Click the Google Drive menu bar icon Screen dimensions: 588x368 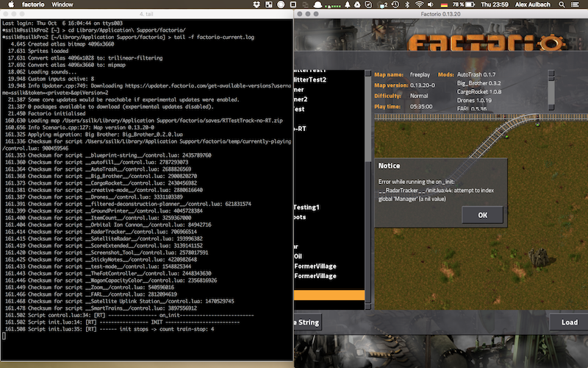(x=357, y=4)
